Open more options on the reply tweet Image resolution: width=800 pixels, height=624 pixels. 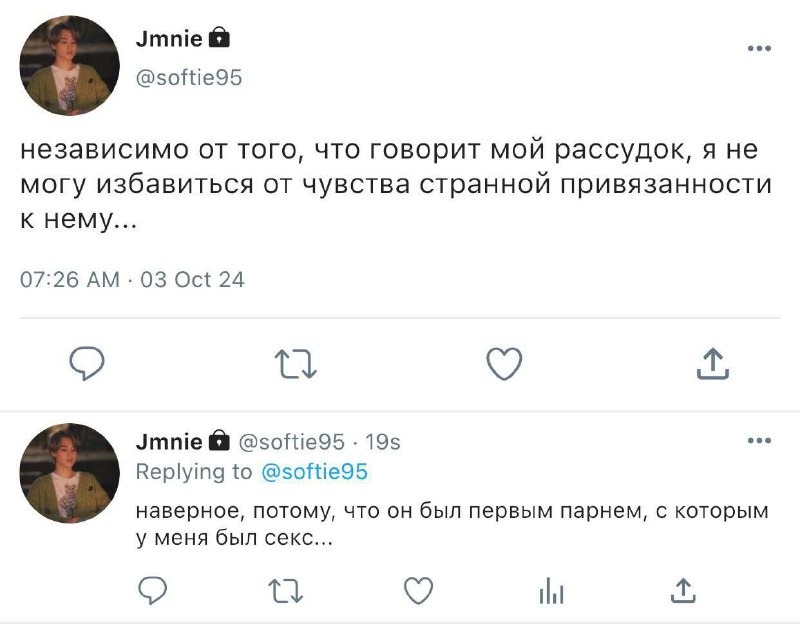759,440
